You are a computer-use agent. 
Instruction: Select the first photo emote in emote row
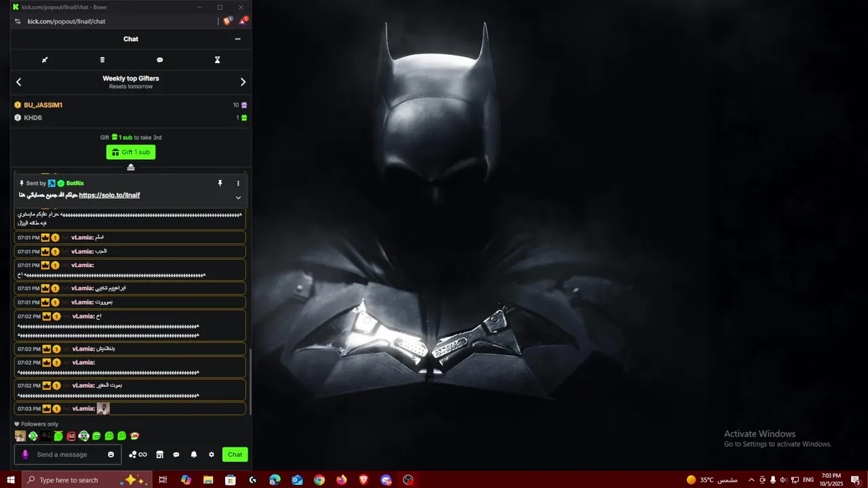pyautogui.click(x=20, y=436)
